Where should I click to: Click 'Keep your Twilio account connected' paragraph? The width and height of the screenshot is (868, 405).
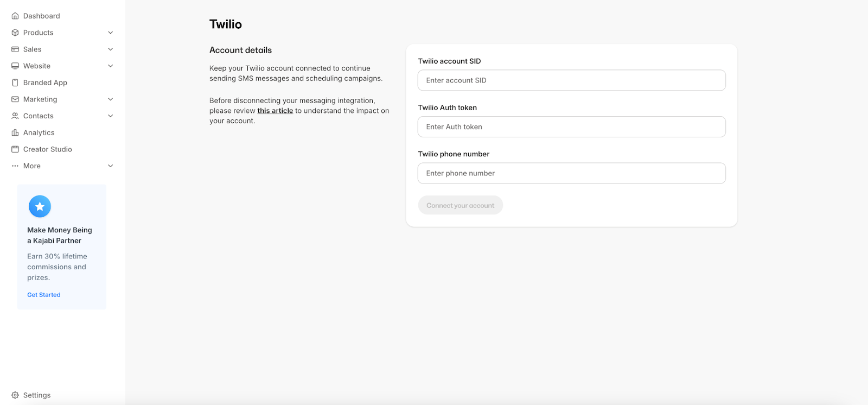296,73
